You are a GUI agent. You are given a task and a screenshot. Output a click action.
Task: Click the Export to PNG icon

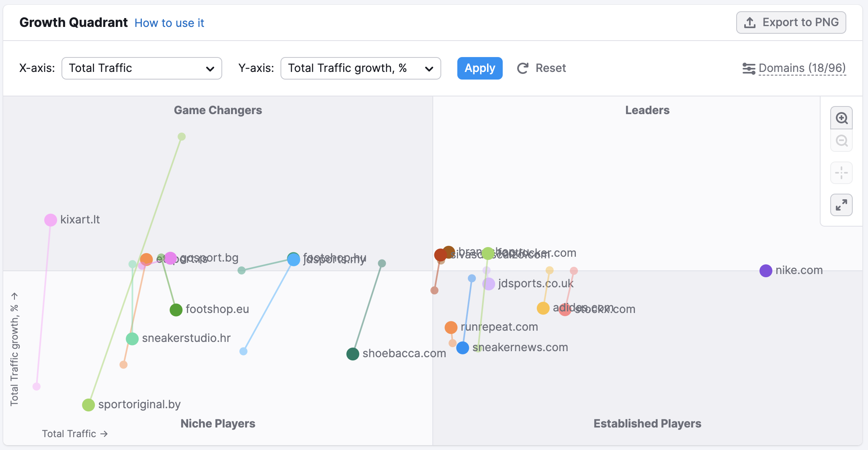click(x=750, y=22)
